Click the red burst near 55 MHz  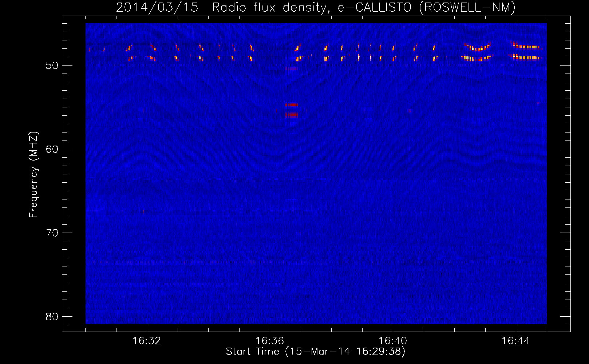click(x=291, y=110)
